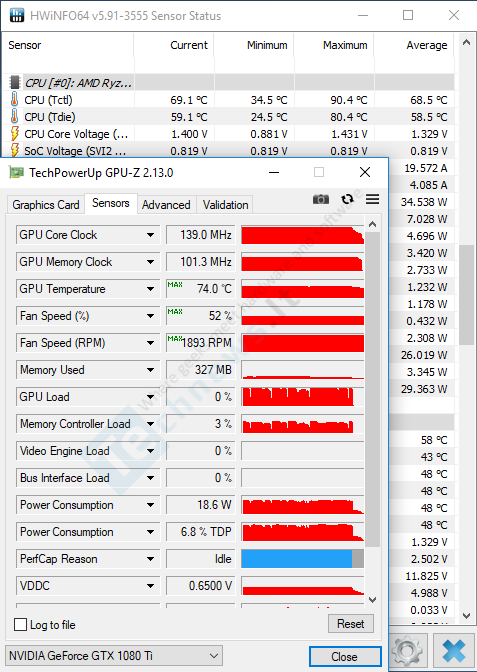Click the Close button in GPU-Z
Screen dimensions: 477x672
click(345, 657)
